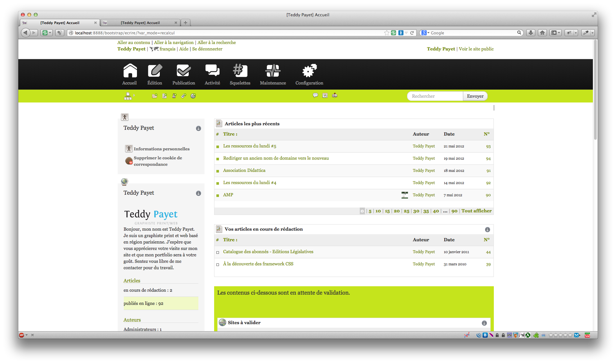Open a new browser tab with plus button
The width and height of the screenshot is (616, 364).
click(186, 23)
